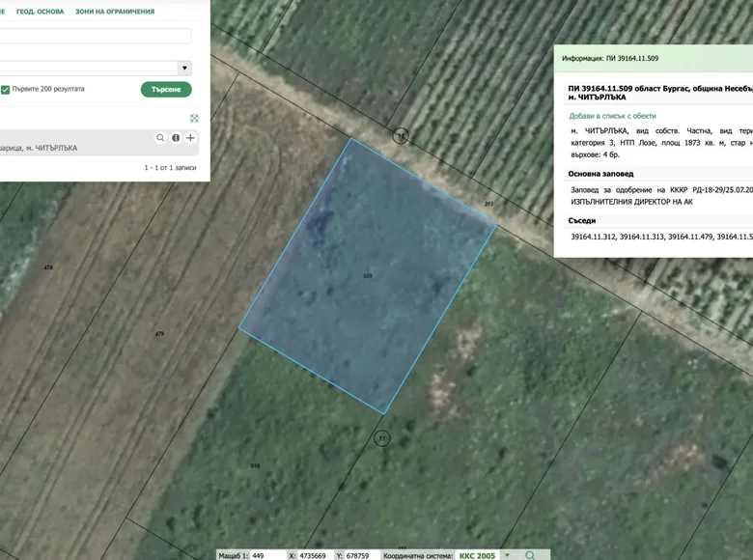
Task: Click the zoom-to-all-results extent icon
Action: coord(194,118)
